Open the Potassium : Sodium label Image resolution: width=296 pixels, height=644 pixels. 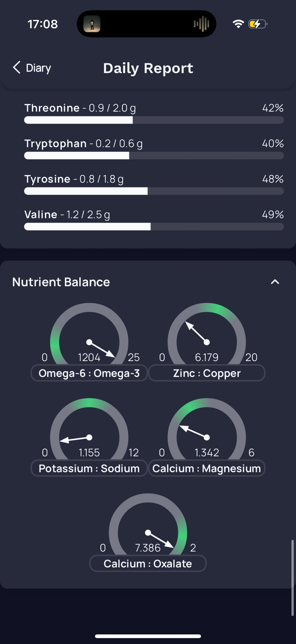89,468
